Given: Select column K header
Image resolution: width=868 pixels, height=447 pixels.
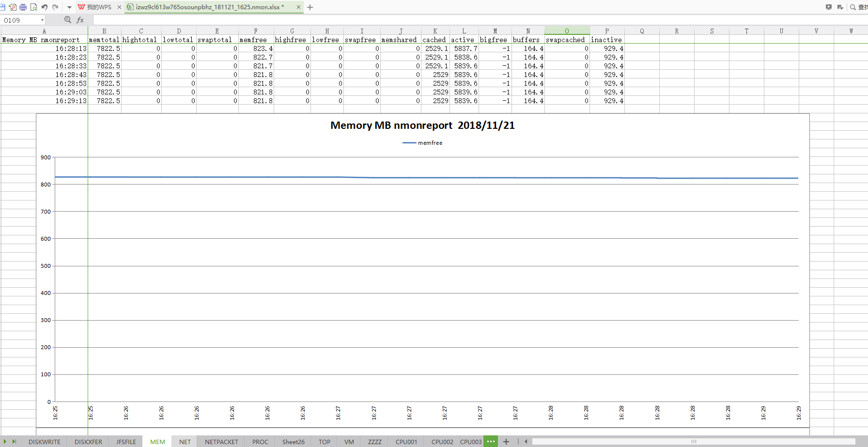Looking at the screenshot, I should [x=435, y=31].
